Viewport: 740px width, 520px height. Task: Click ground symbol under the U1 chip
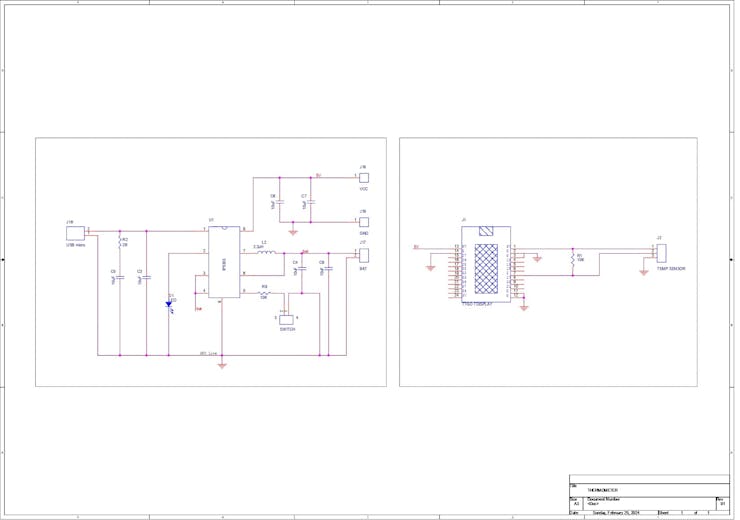pos(222,364)
